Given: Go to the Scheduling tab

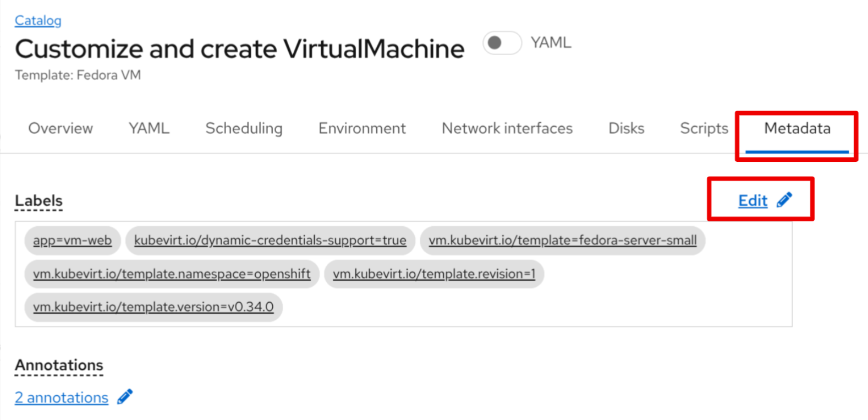Looking at the screenshot, I should (x=244, y=128).
